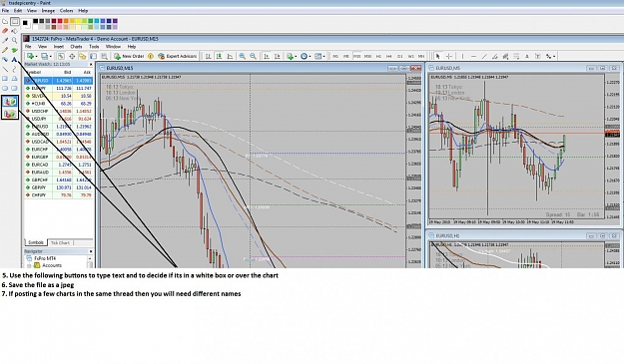
Task: Open the New Chart dropdown arrow
Action: coord(36,57)
